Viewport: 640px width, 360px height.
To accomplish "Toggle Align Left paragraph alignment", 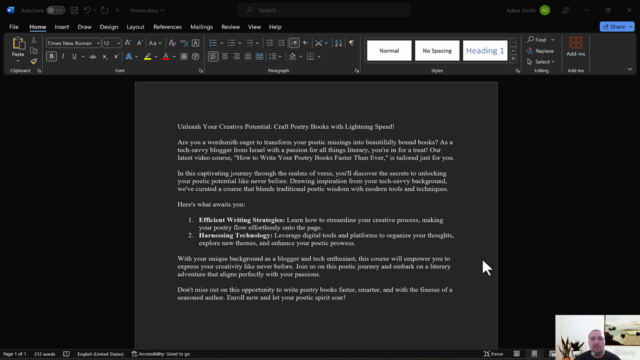I will coord(213,56).
